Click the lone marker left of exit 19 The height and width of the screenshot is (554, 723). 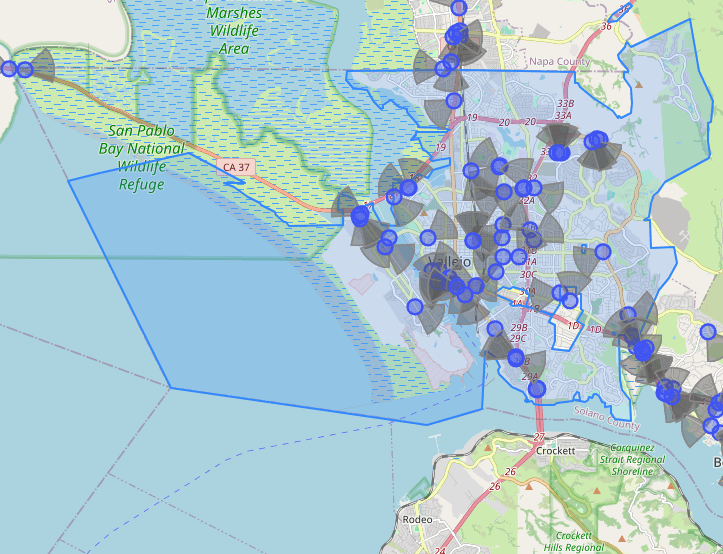click(454, 101)
